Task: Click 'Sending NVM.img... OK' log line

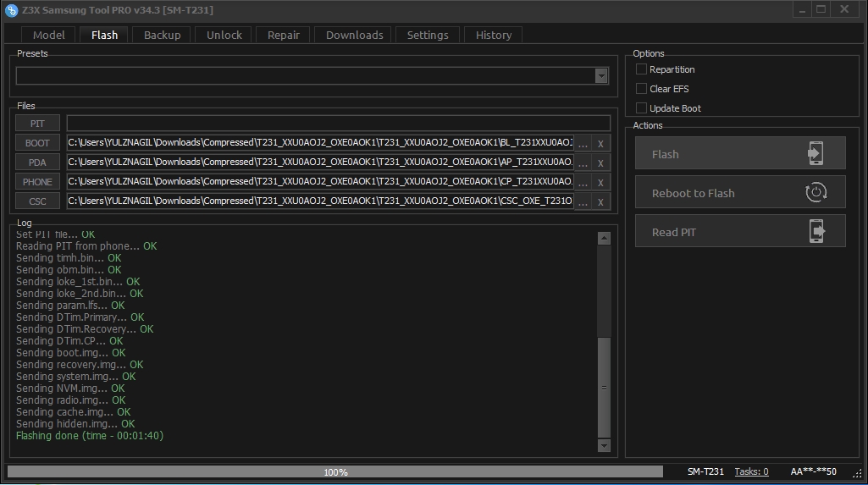Action: 70,389
